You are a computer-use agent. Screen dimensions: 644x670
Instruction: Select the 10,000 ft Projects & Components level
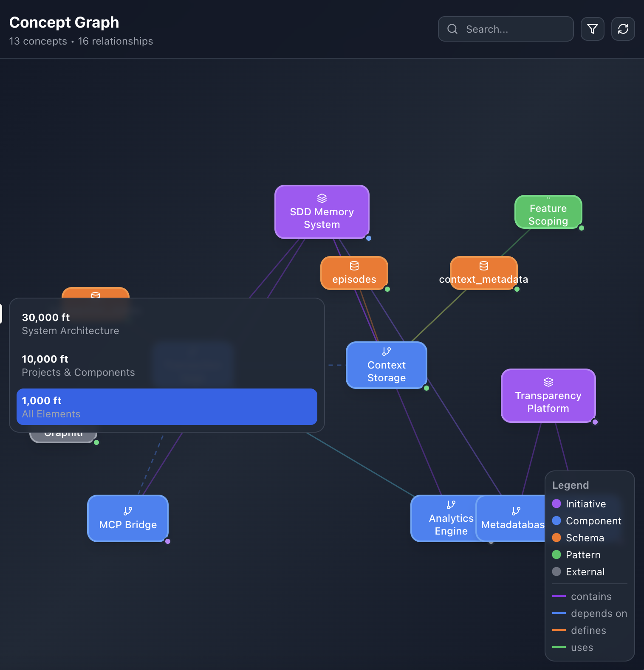(167, 366)
